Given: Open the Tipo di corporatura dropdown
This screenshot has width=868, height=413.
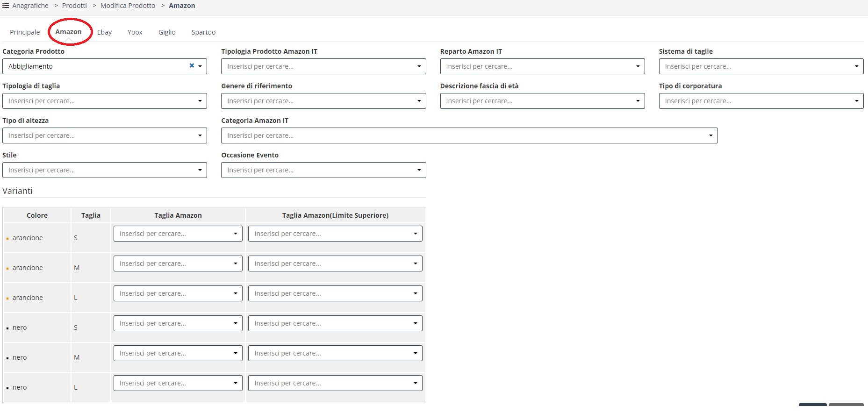Looking at the screenshot, I should pos(856,101).
